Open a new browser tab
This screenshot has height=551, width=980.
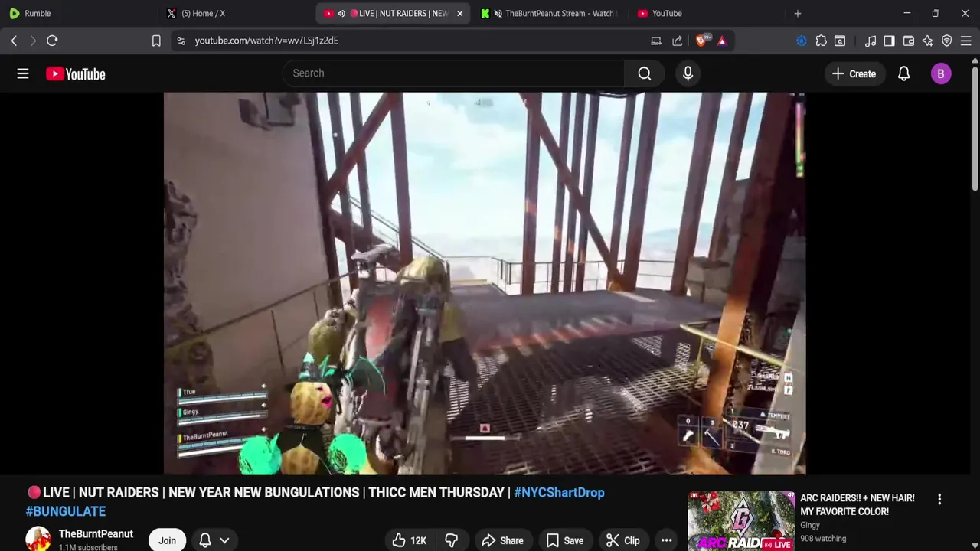[x=797, y=13]
